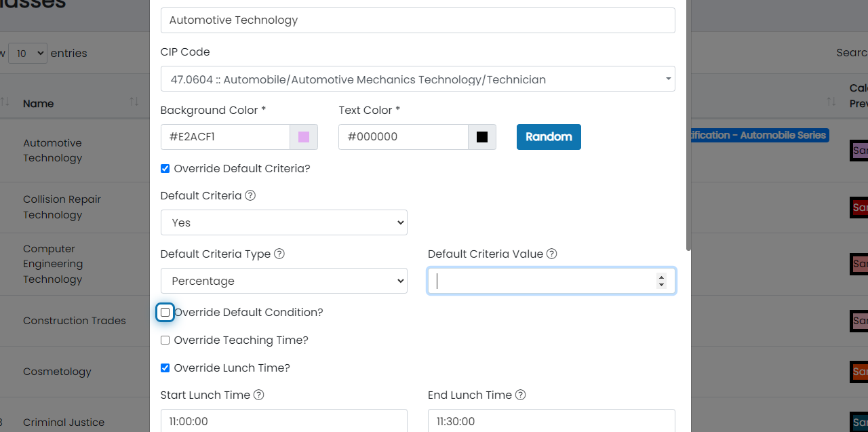Click help icon beside Default Criteria Value
Screen dimensions: 868x432
(x=552, y=254)
